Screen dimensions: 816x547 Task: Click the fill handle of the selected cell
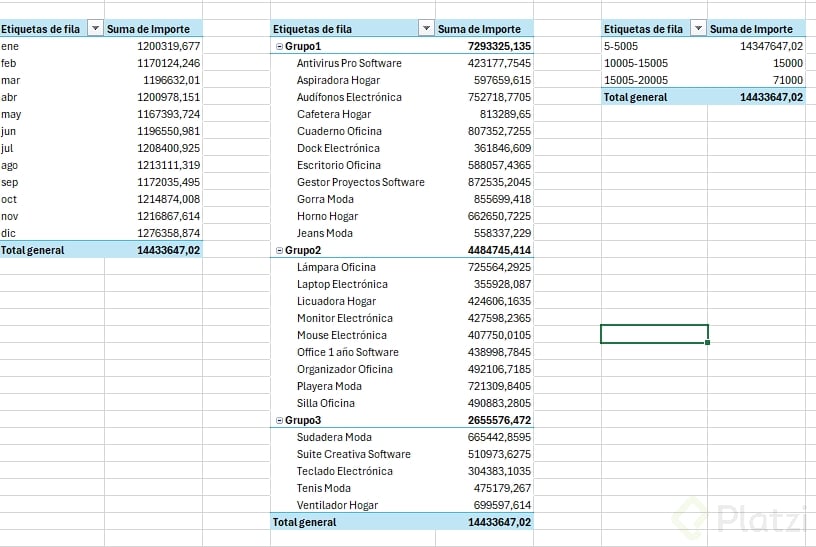click(x=707, y=342)
